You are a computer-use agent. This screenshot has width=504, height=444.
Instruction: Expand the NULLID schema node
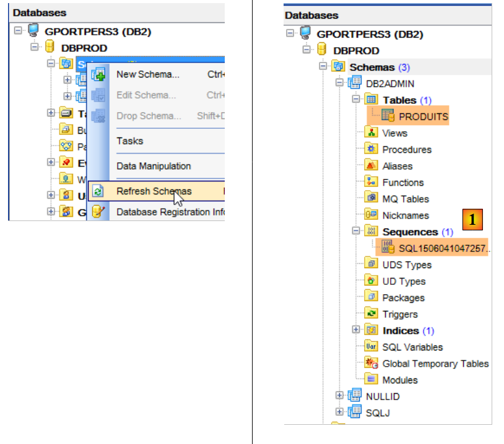click(339, 396)
